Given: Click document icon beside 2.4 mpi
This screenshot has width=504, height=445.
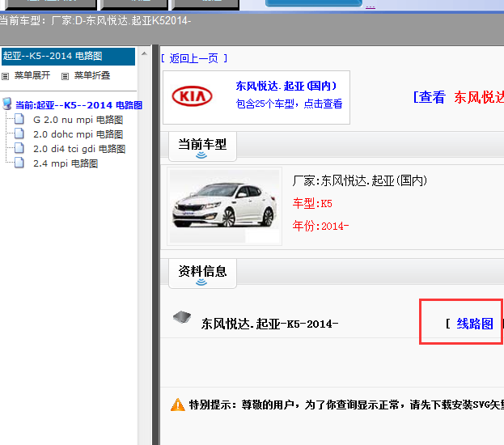Looking at the screenshot, I should [x=19, y=163].
